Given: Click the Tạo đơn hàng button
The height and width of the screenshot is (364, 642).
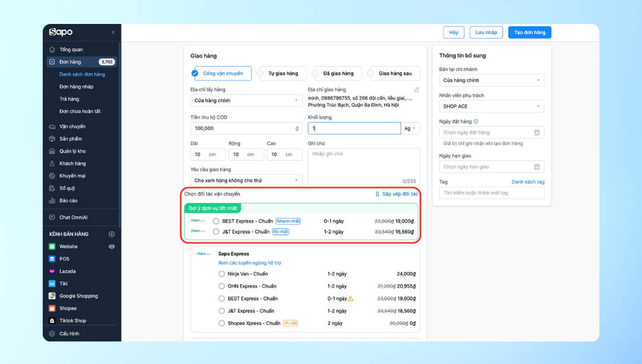Looking at the screenshot, I should coord(530,33).
